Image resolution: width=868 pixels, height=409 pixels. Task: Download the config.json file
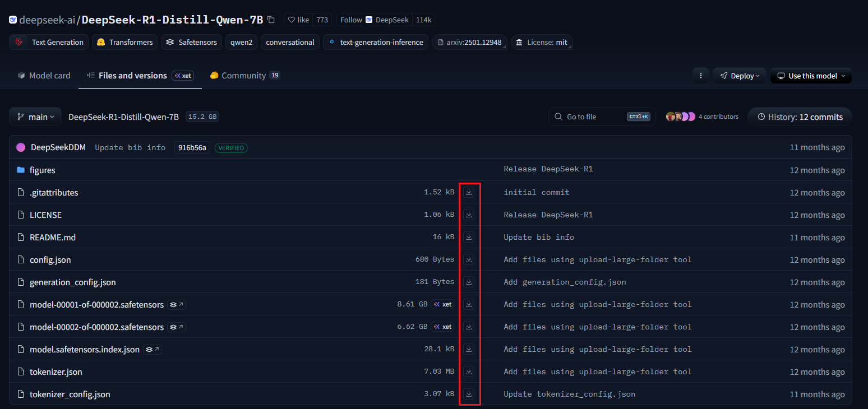(469, 259)
